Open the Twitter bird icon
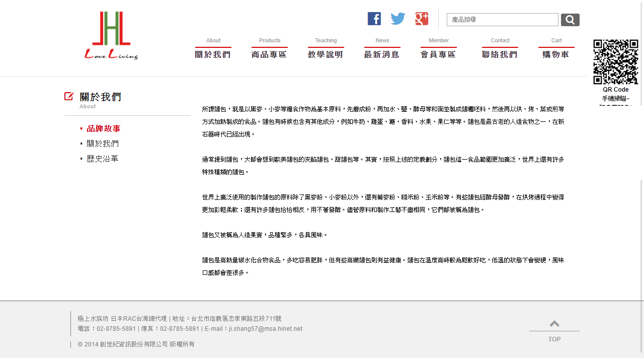644x358 pixels. [x=398, y=19]
